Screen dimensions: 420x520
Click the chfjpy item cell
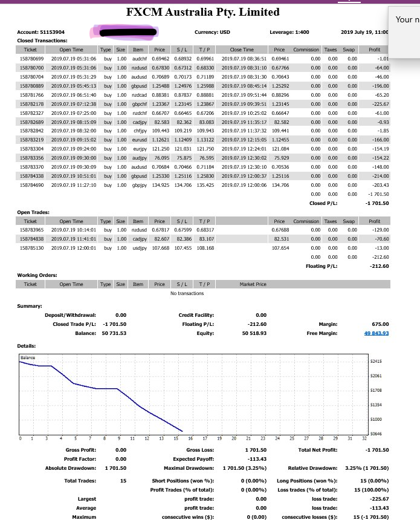click(x=140, y=131)
